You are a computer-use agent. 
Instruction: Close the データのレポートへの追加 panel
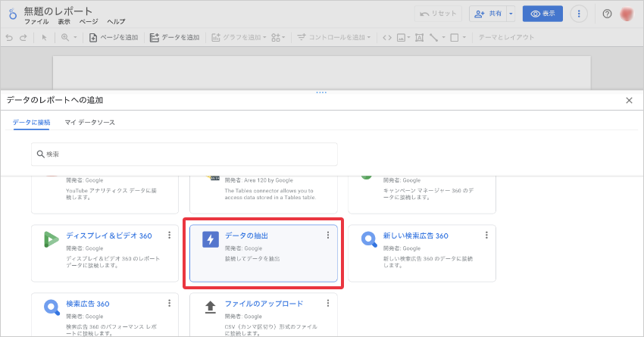[x=629, y=100]
